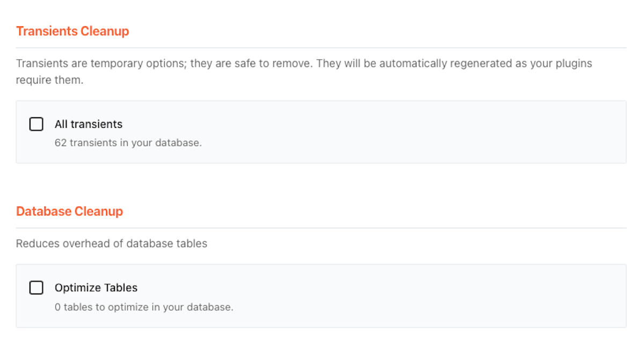Click the "Reduces overhead of database tables" description
644x354 pixels.
pos(112,243)
